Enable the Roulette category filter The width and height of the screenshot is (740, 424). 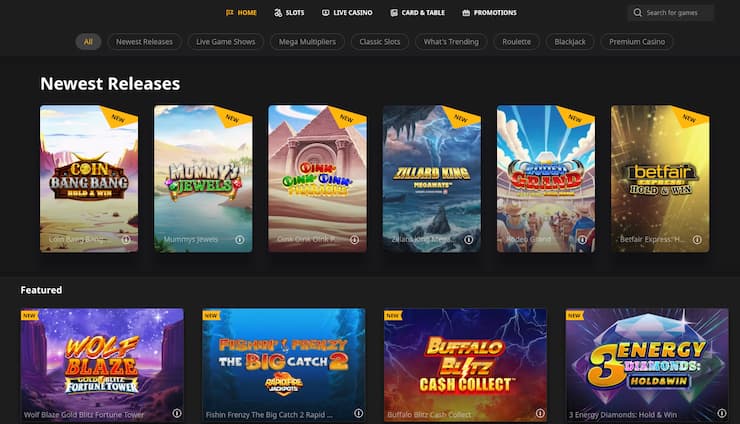(x=516, y=42)
